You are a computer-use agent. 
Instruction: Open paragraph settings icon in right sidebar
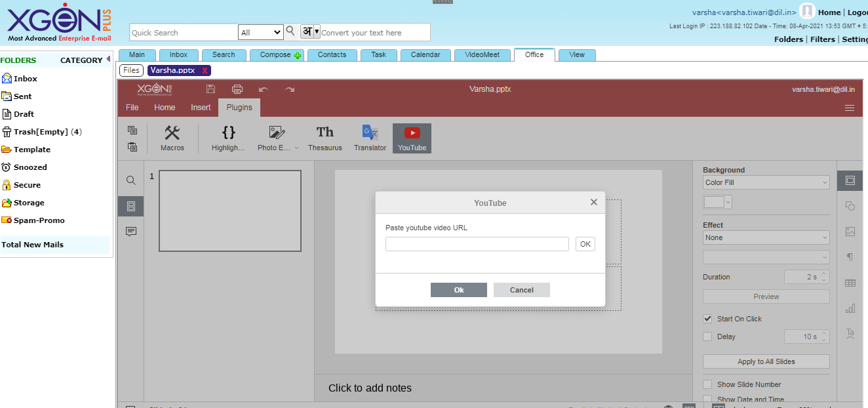[850, 257]
